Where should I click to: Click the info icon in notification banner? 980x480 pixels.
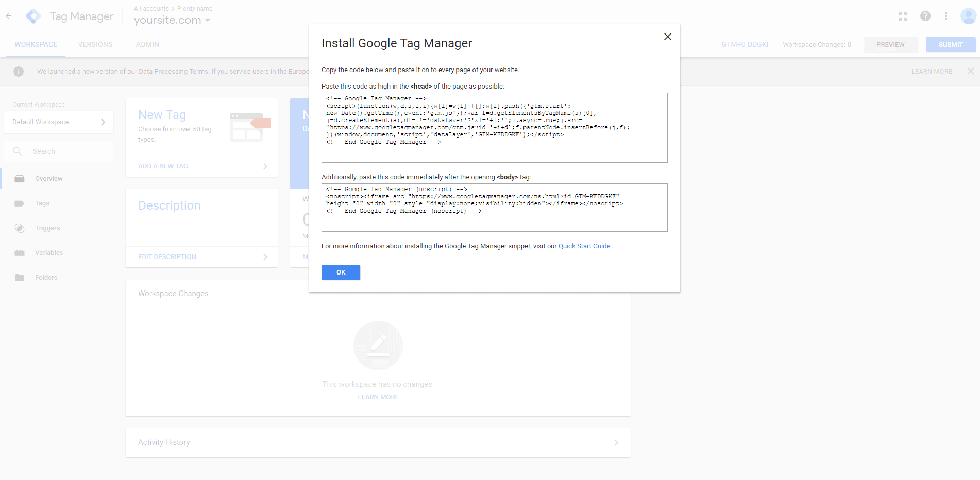coord(19,72)
